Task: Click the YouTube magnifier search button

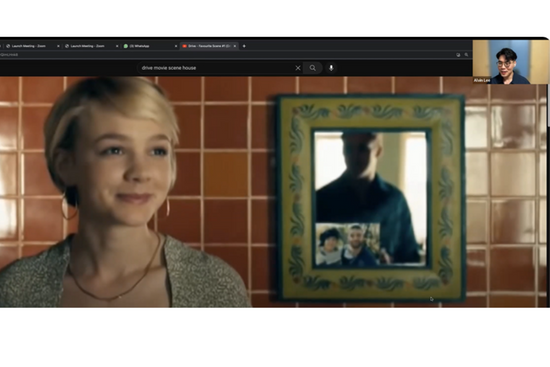Action: [313, 68]
